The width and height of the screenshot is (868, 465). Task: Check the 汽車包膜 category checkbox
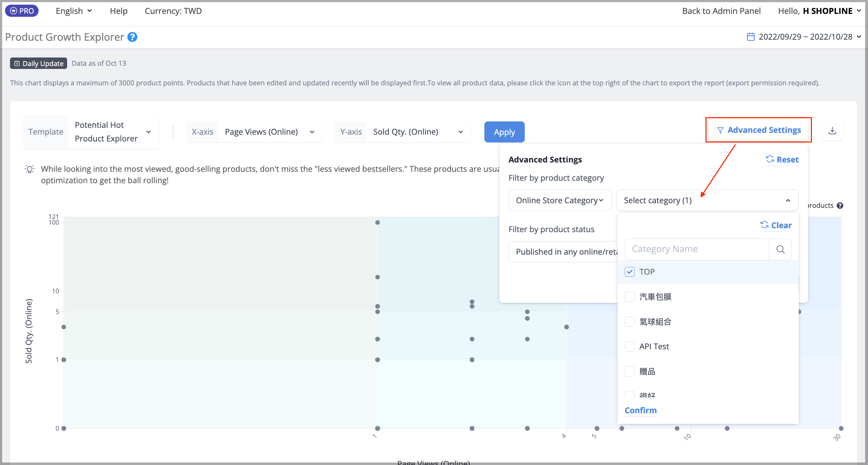[x=630, y=296]
